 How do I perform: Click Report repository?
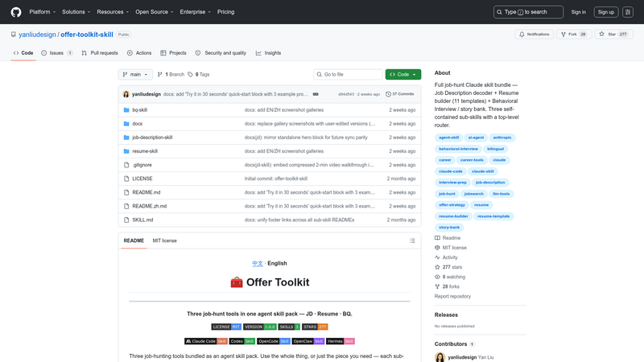[452, 296]
